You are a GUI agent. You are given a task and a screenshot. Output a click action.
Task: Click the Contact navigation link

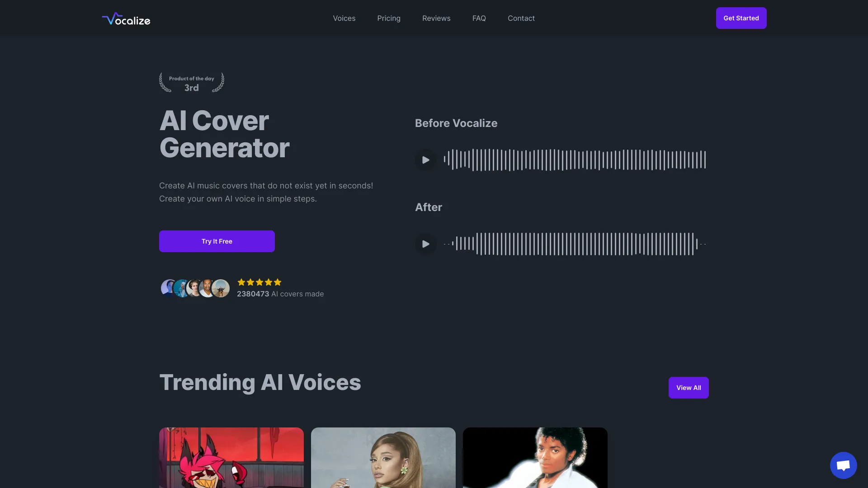521,18
